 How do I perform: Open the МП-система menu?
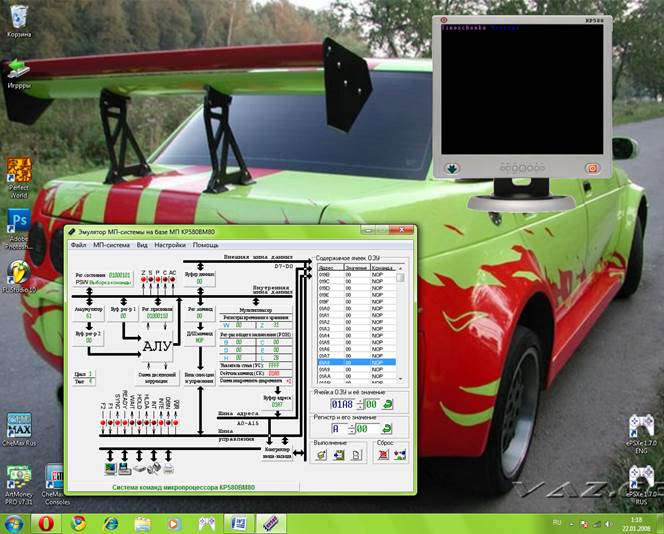[x=111, y=245]
